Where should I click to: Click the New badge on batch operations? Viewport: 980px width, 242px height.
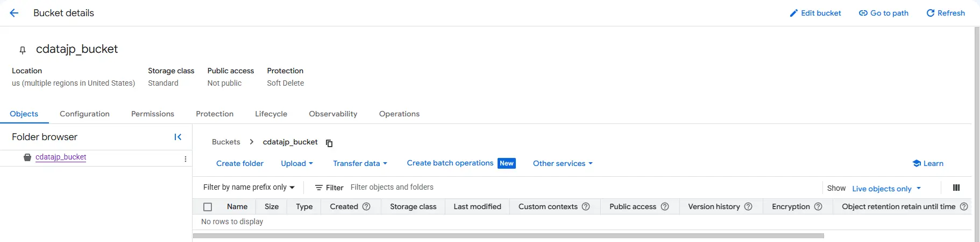pos(507,163)
